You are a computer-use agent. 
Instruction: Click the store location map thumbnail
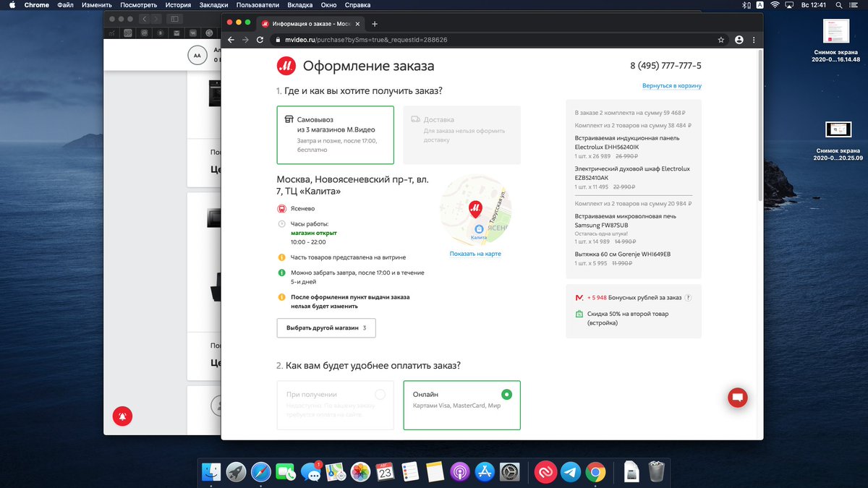pos(475,211)
